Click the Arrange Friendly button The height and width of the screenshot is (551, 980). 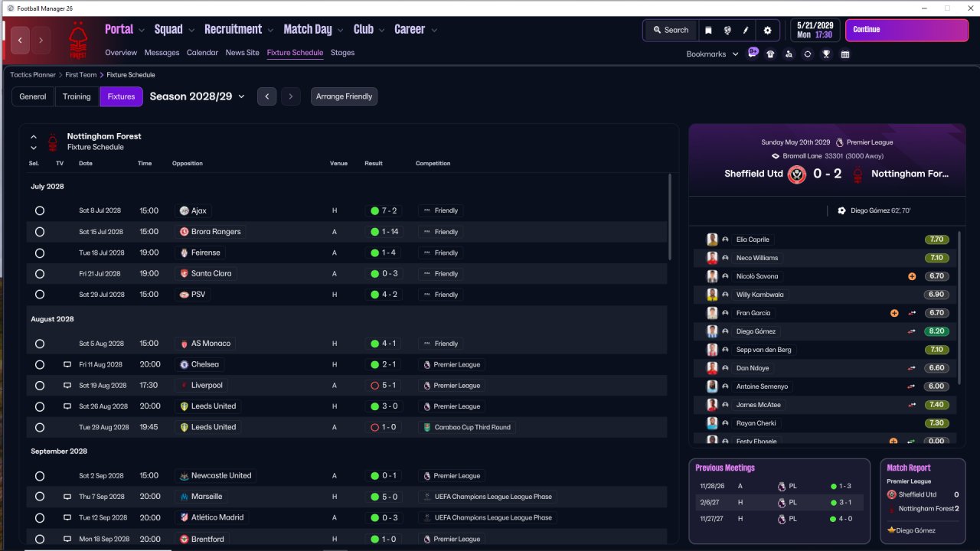click(x=345, y=96)
